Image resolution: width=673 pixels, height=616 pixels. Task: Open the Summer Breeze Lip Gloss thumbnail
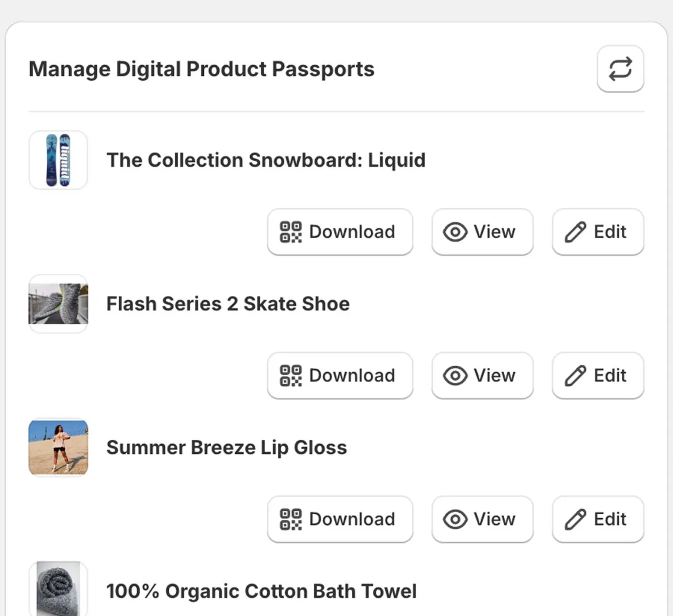coord(58,447)
